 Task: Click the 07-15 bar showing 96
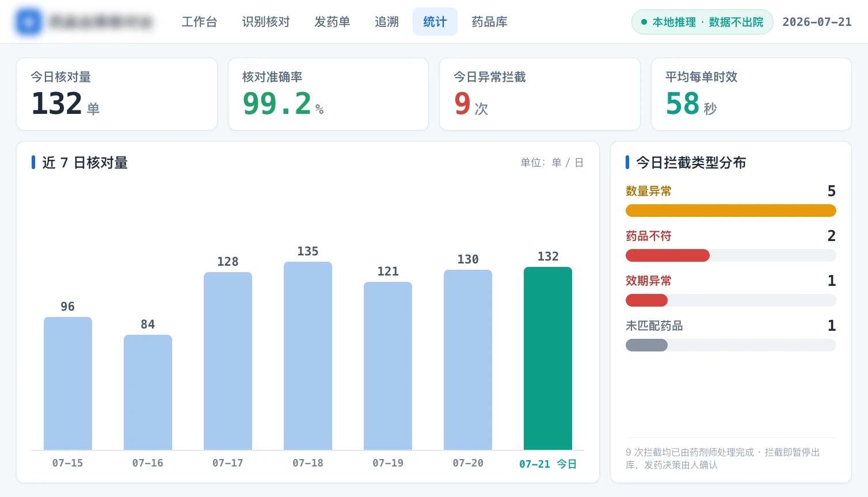click(x=68, y=383)
